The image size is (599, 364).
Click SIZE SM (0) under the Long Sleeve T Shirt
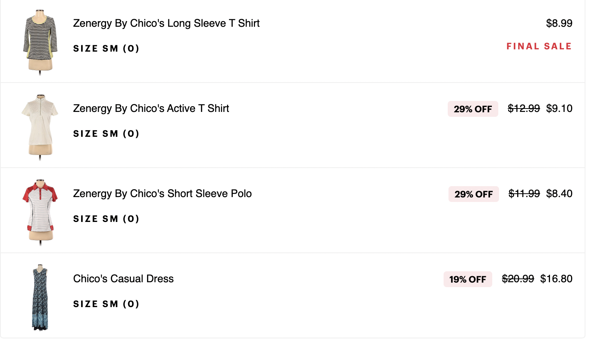[x=106, y=49]
